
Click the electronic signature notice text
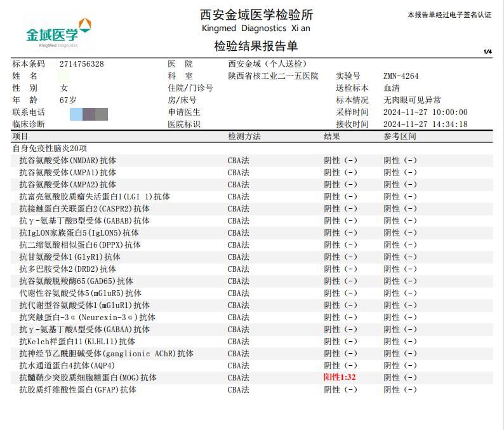(x=449, y=15)
